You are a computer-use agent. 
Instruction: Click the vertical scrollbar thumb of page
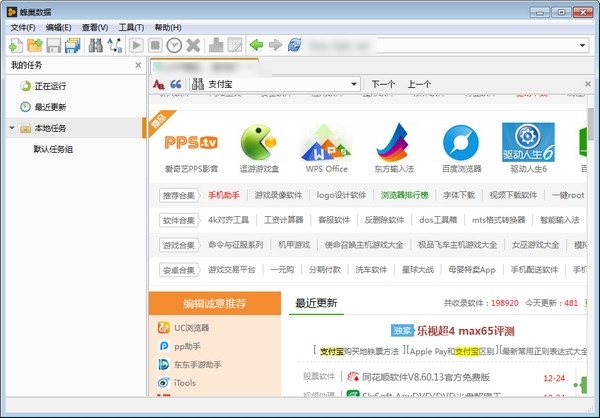pyautogui.click(x=591, y=123)
